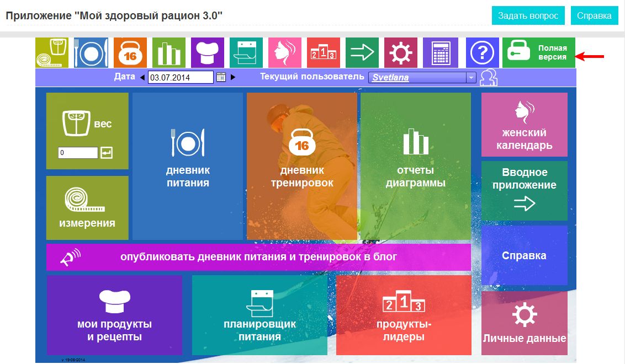Select the kettlebell workout toolbar icon

[130, 52]
